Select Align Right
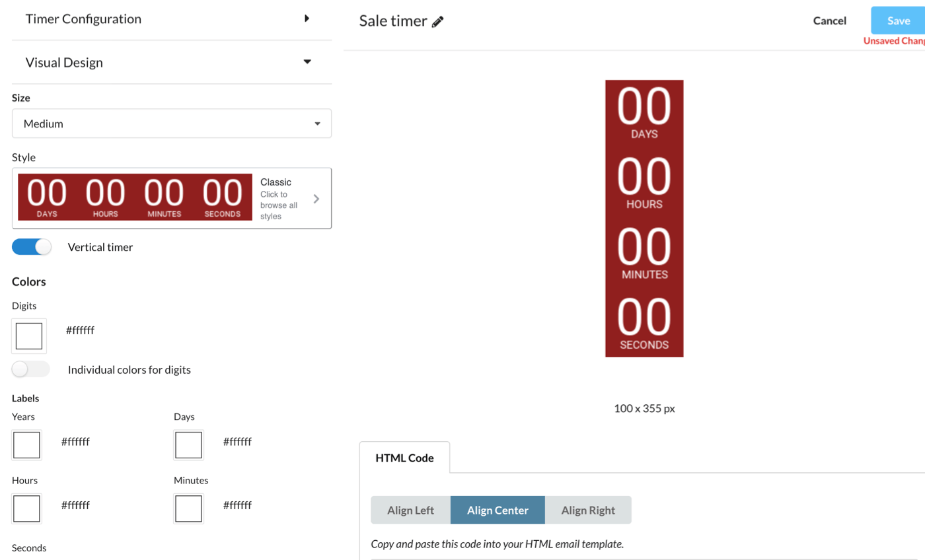Screen dimensions: 925x560 click(x=588, y=510)
